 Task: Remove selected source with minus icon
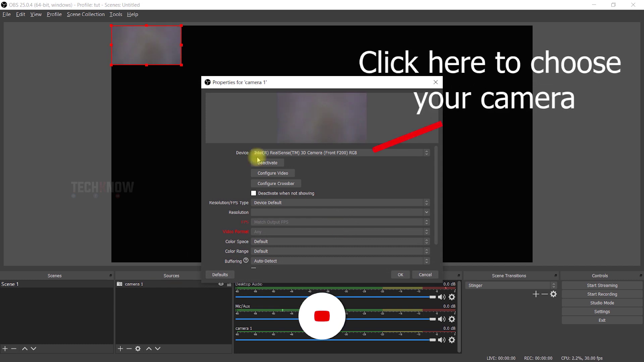point(129,349)
